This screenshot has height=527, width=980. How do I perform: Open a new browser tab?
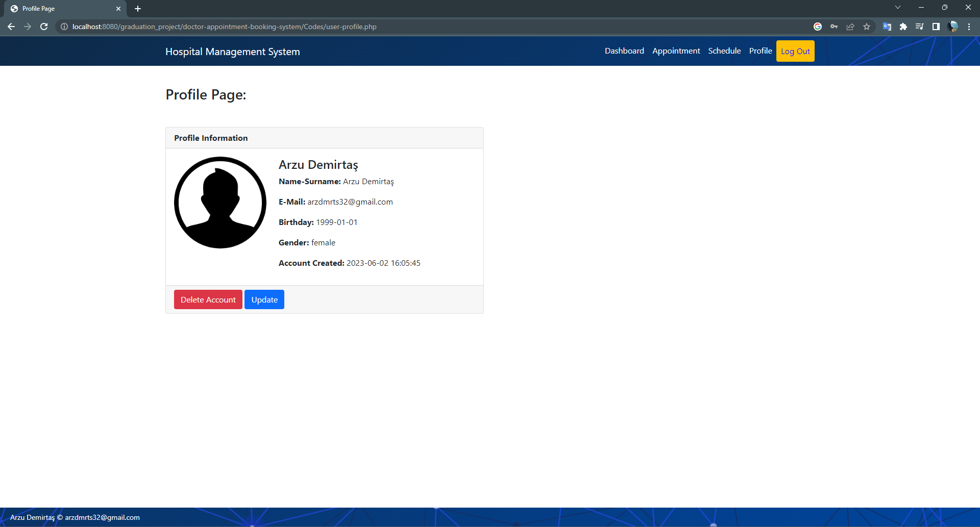click(x=137, y=9)
